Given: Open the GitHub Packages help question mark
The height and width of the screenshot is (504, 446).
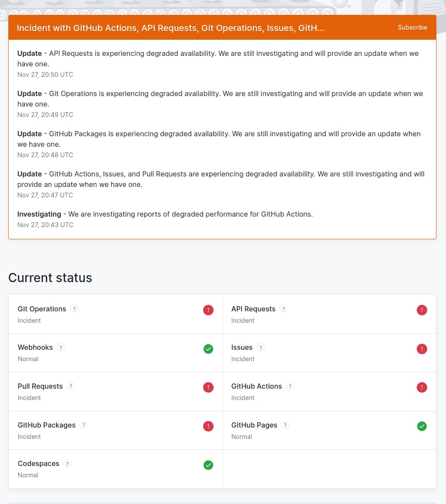Looking at the screenshot, I should [83, 425].
